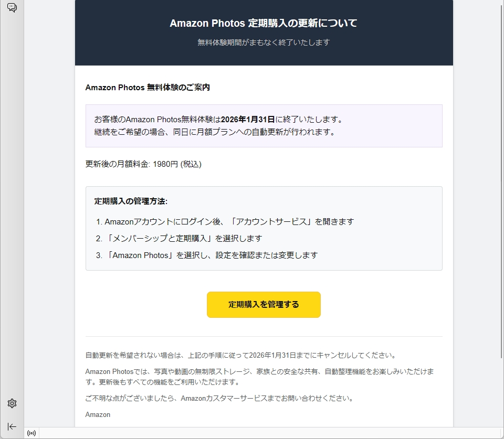Click the empty status bar area at bottom
The height and width of the screenshot is (439, 504).
coord(262,433)
